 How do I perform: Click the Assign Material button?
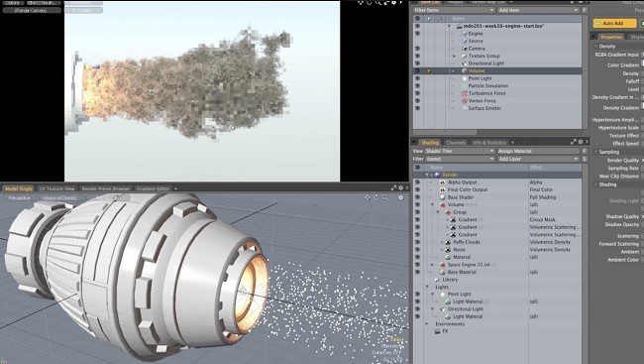point(538,151)
